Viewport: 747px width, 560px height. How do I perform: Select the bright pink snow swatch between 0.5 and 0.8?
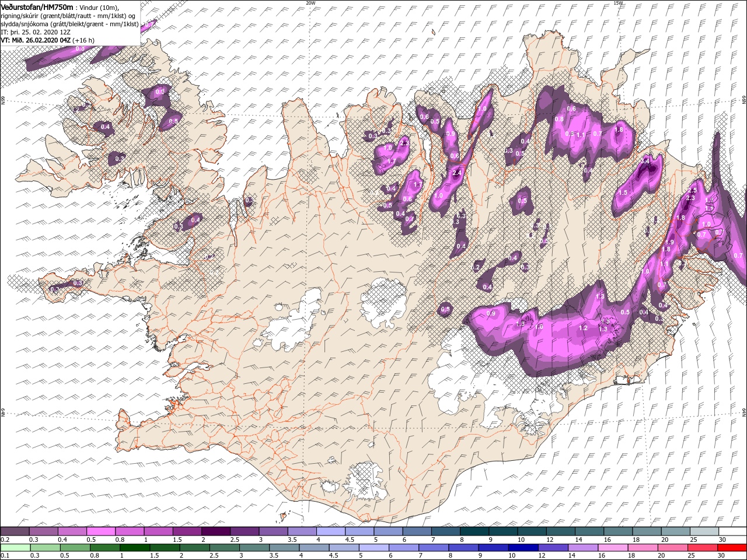click(101, 531)
